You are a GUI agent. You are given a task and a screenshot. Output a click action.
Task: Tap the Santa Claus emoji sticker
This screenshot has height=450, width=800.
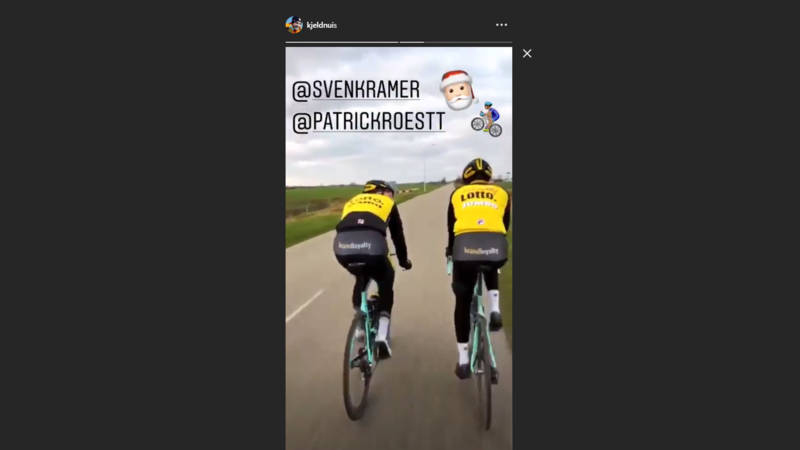(457, 90)
